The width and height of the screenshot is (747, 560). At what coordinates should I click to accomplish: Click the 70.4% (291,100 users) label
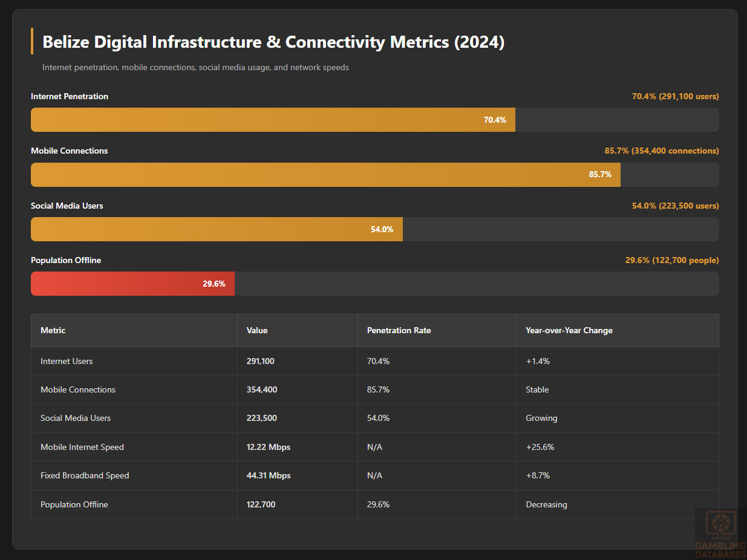click(x=675, y=96)
